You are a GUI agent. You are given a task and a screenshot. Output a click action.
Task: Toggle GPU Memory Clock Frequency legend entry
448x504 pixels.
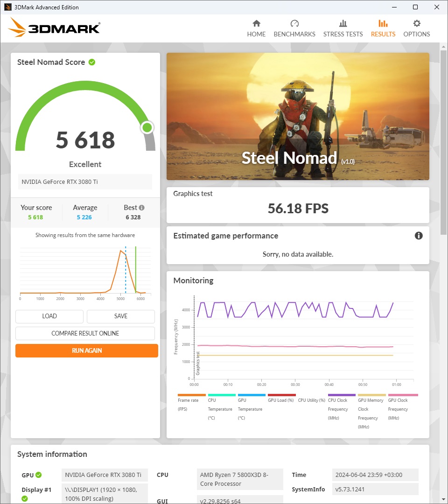point(371,412)
